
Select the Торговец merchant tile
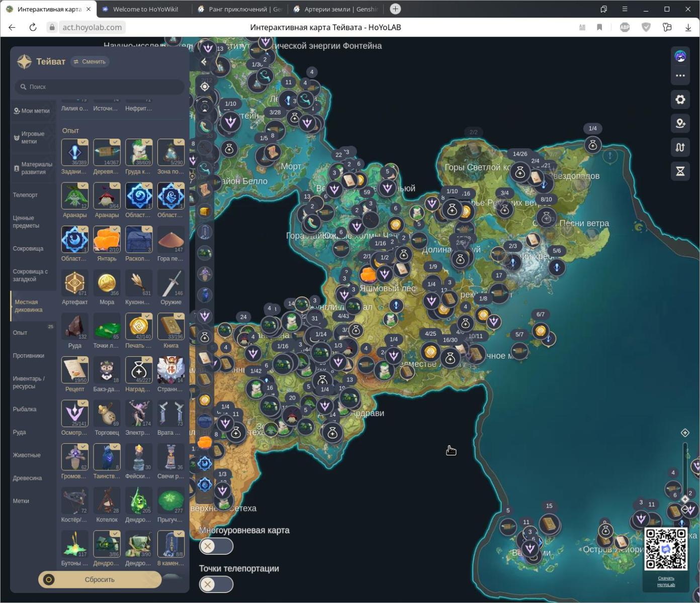107,414
